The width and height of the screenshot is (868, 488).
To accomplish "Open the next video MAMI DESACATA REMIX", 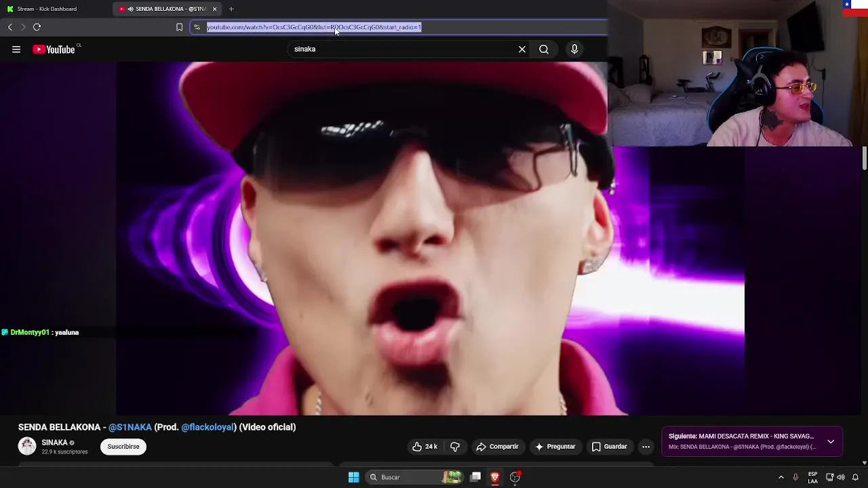I will click(x=741, y=436).
